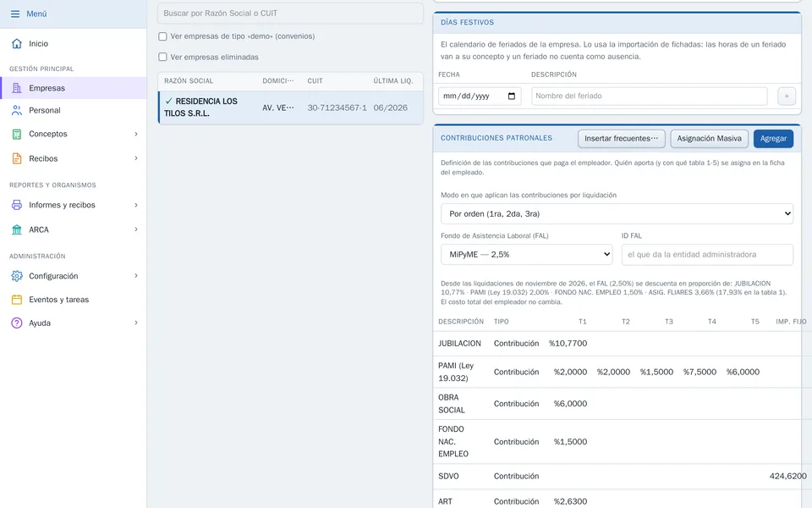Click the Fecha date input field
This screenshot has height=508, width=812.
click(480, 96)
